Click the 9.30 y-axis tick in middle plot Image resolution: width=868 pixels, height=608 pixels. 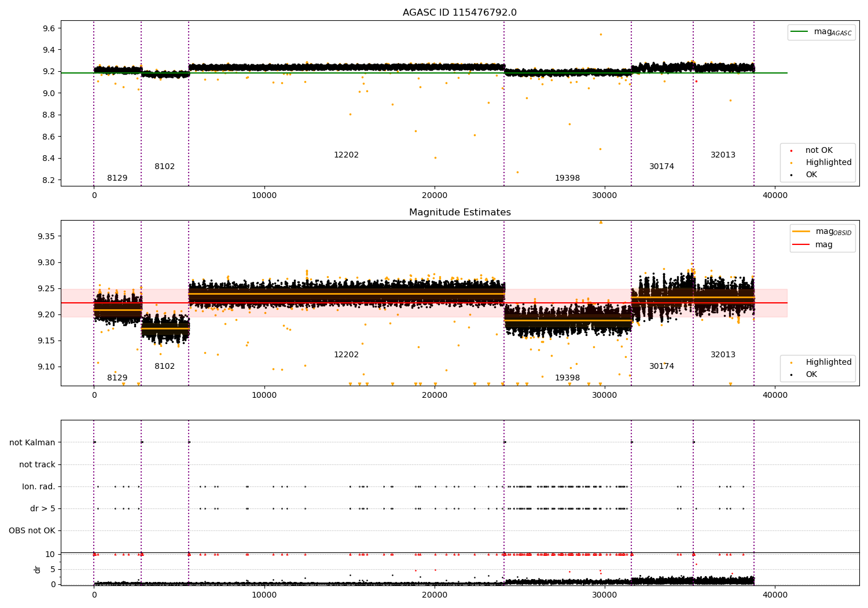coord(47,262)
